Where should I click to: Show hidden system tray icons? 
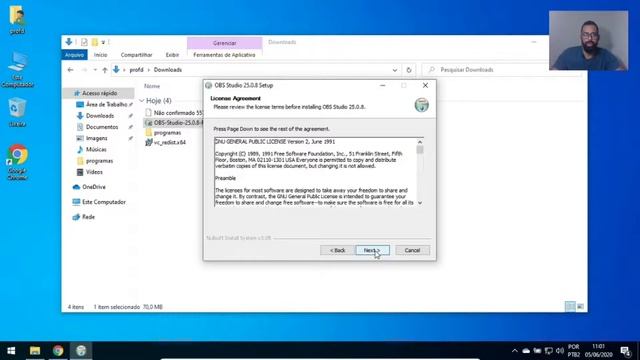tap(514, 351)
